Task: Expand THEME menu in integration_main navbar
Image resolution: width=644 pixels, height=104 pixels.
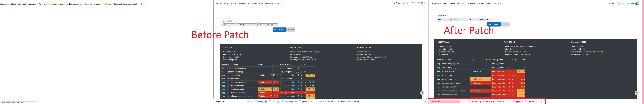Action: tap(497, 4)
